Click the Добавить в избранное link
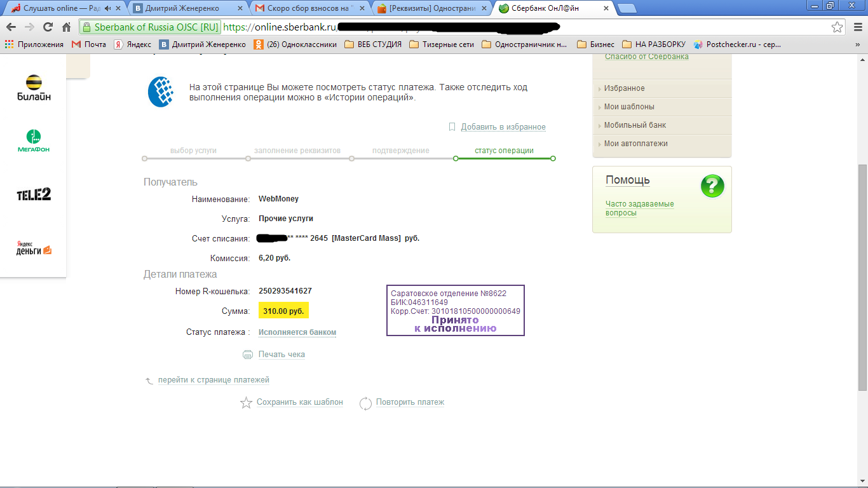 tap(503, 127)
